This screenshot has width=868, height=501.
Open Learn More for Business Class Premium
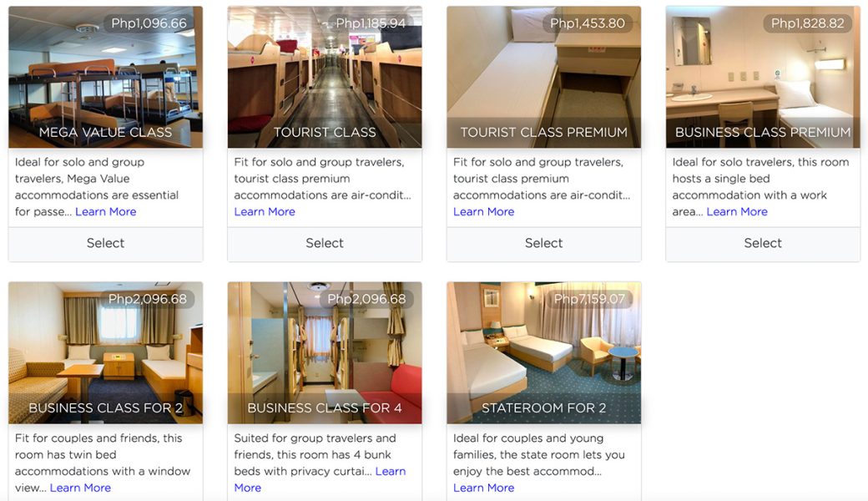737,212
